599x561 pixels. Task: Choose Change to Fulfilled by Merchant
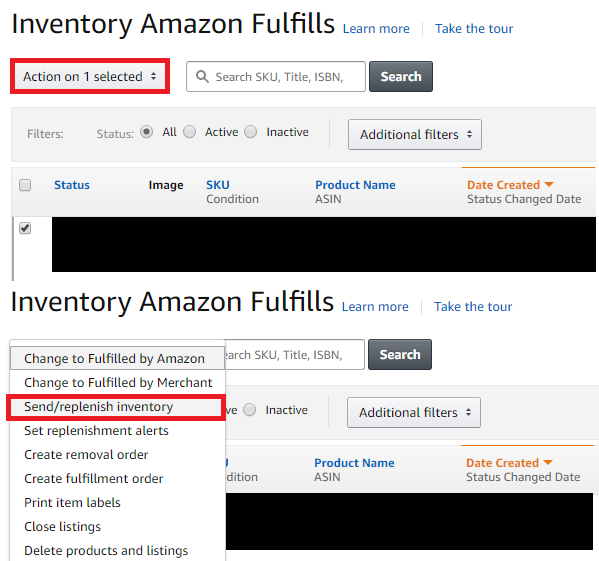pos(118,383)
